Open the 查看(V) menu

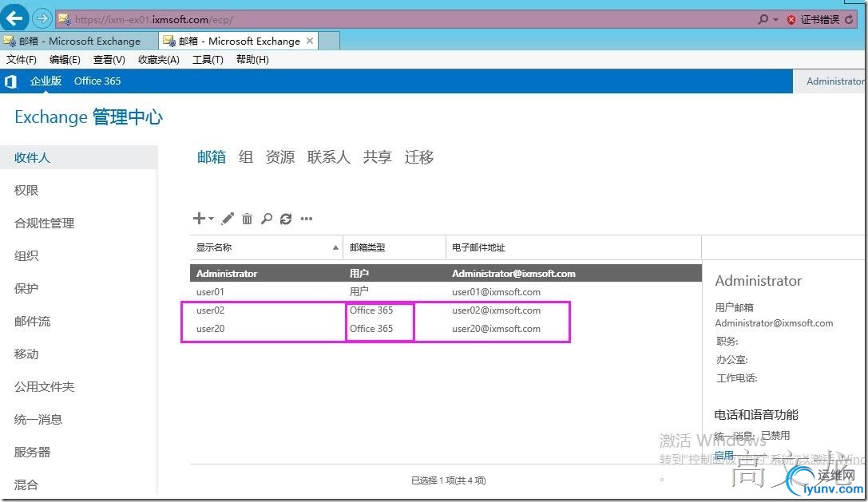109,59
